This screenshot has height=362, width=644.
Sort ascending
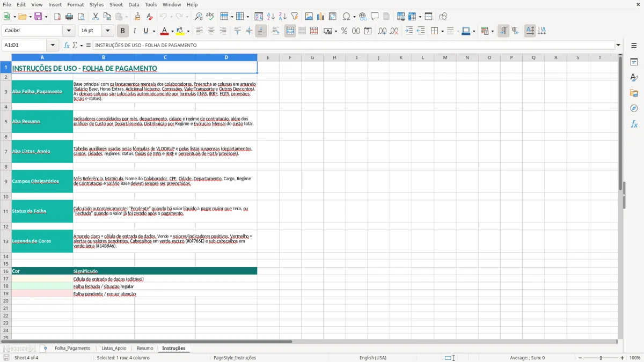pyautogui.click(x=271, y=17)
